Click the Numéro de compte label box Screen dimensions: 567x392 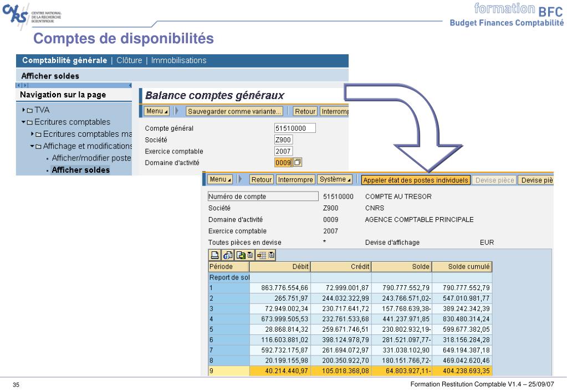coord(263,196)
